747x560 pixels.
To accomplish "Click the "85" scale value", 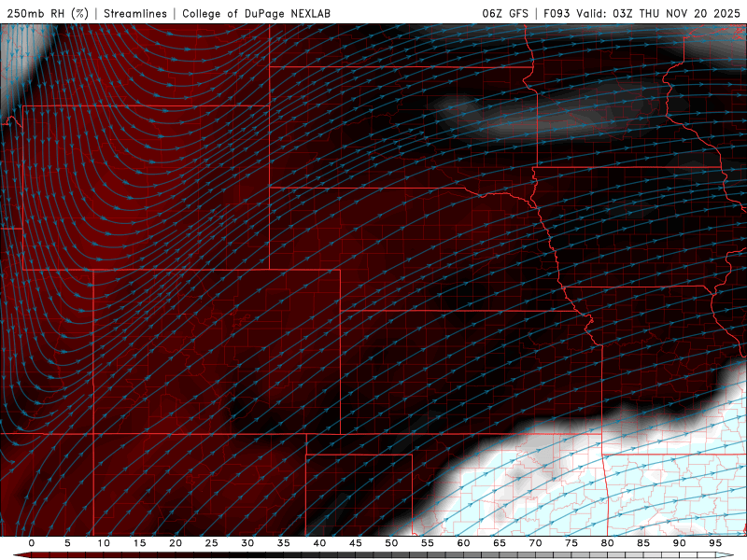I will pyautogui.click(x=643, y=543).
